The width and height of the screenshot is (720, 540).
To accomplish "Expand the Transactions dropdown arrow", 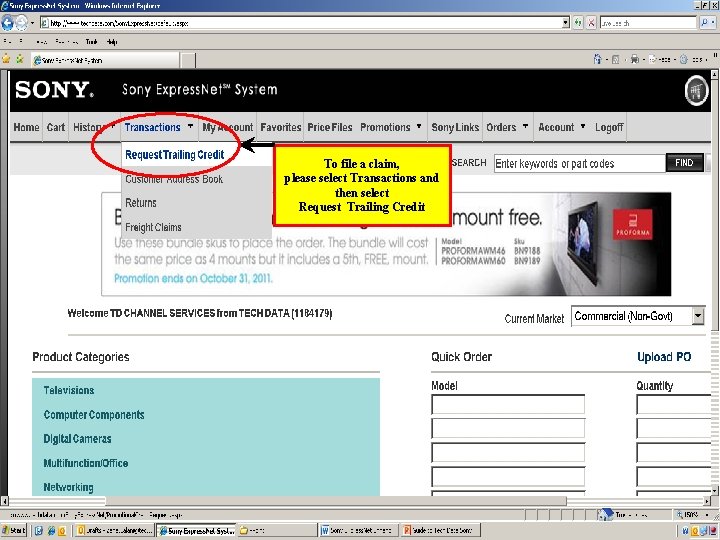I will (190, 126).
